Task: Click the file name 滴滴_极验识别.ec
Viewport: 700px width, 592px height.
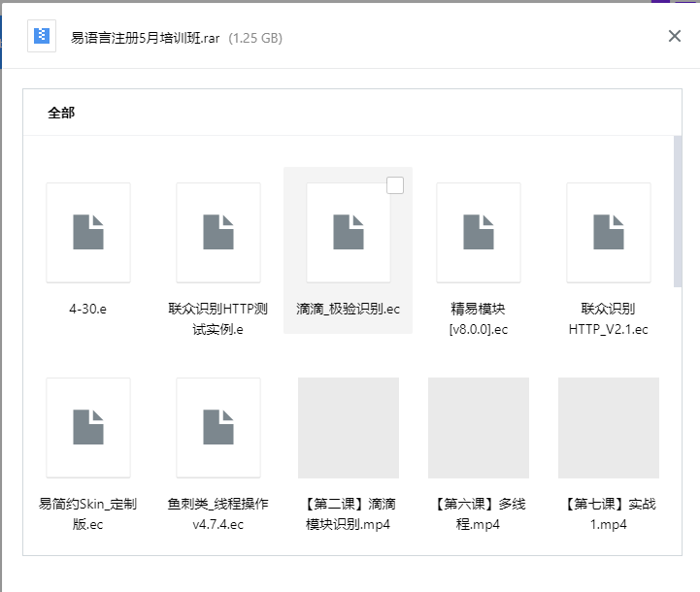Action: tap(349, 309)
